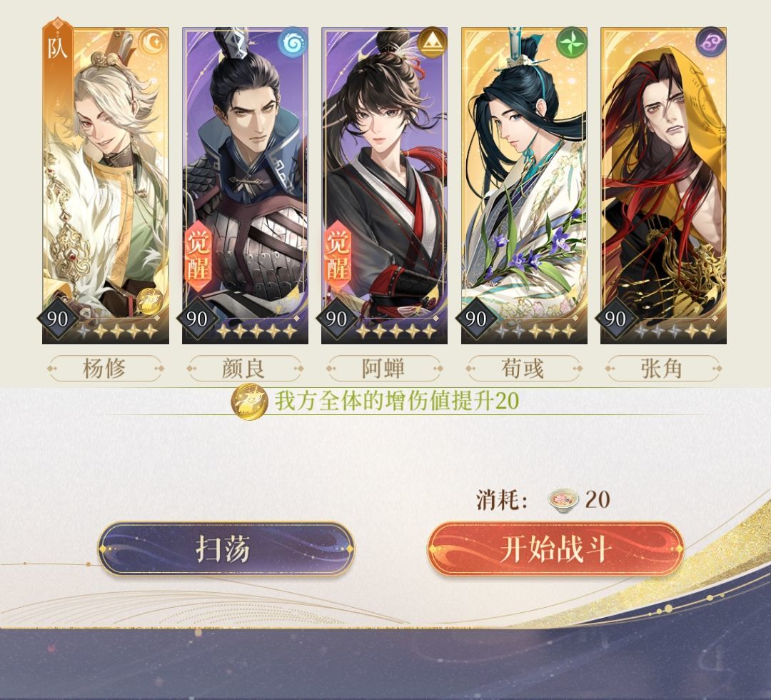The height and width of the screenshot is (700, 771).
Task: Click the gold triangle element icon on 阿蝉's card
Action: pos(432,42)
